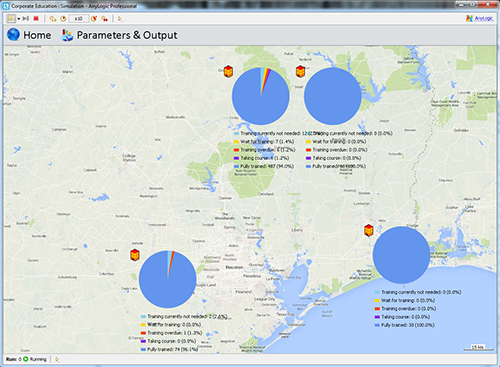Step the simulation forward once
500x367 pixels.
(26, 18)
